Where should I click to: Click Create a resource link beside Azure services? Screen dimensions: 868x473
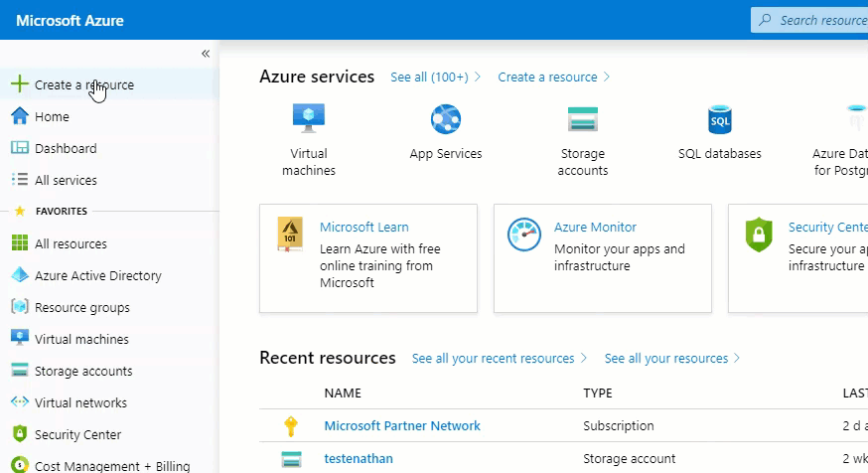(x=547, y=77)
